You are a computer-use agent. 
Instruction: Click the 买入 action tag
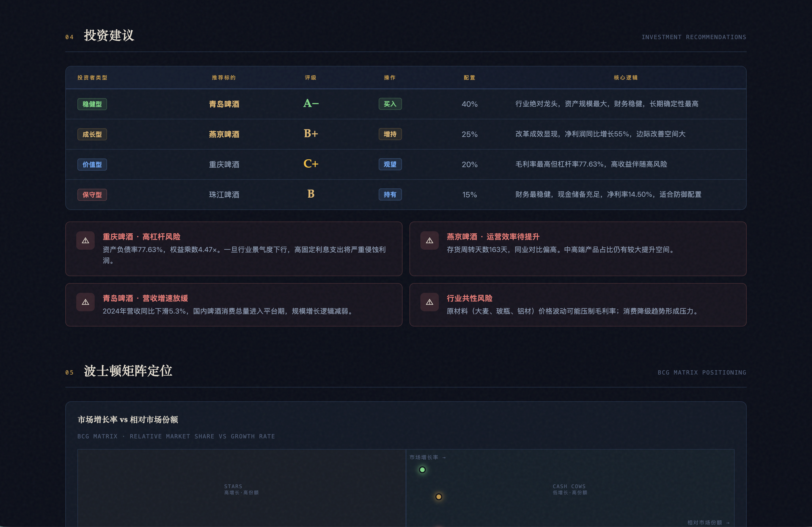[x=390, y=104]
